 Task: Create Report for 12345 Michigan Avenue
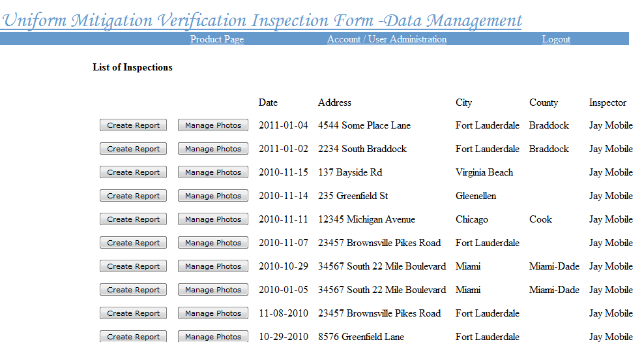pyautogui.click(x=133, y=219)
